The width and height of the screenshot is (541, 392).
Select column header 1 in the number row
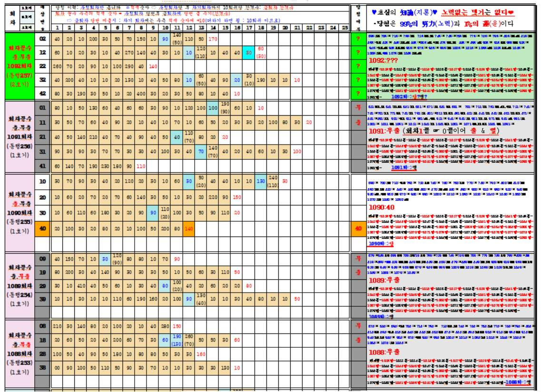point(57,28)
